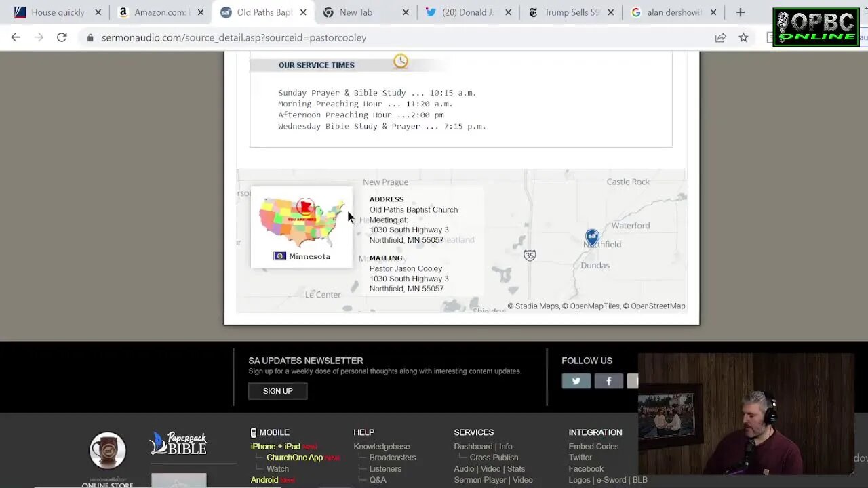Click the mobile phone icon beside MOBILE
This screenshot has height=488, width=868.
tap(254, 432)
